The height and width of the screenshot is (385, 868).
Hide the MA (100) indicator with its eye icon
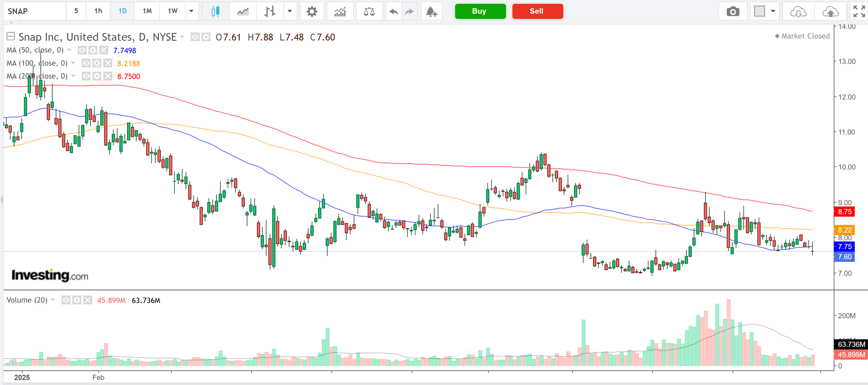(86, 63)
